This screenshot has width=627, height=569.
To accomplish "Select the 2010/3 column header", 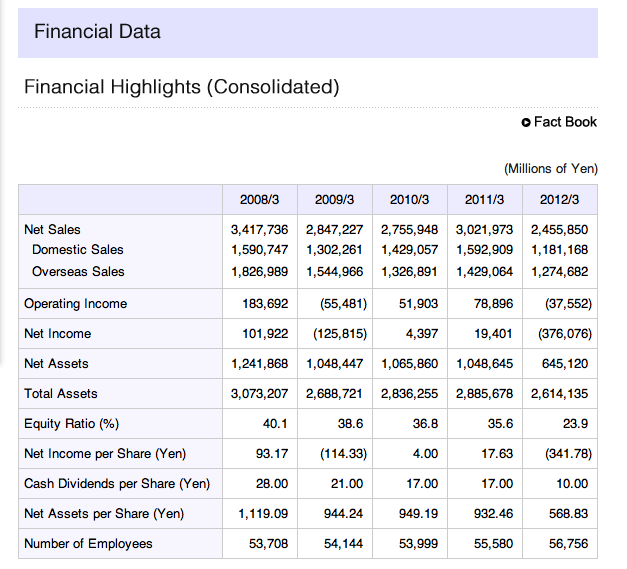I will (x=409, y=200).
